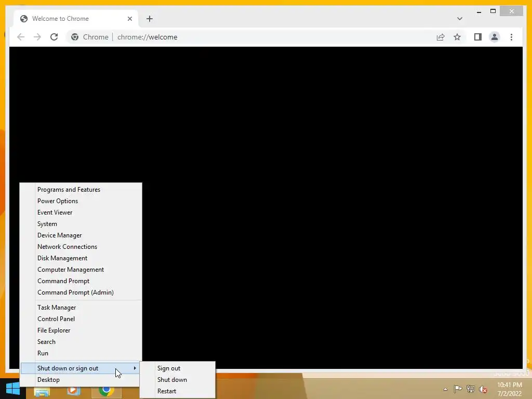This screenshot has width=532, height=399.
Task: Launch Command Prompt (non-admin)
Action: (x=81, y=281)
